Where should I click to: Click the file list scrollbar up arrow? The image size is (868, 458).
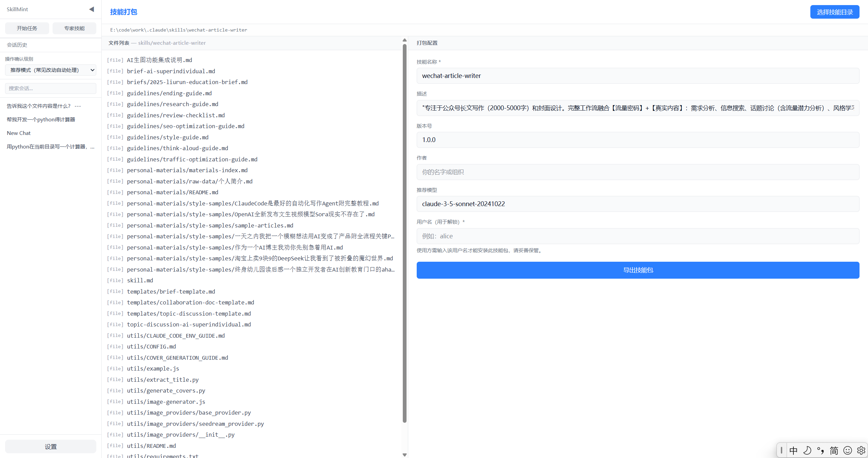405,40
